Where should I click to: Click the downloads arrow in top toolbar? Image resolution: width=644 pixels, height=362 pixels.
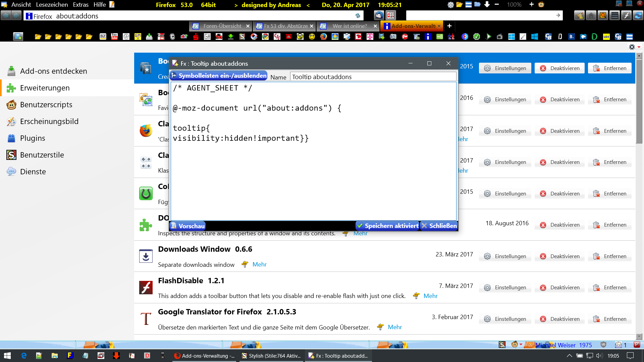click(487, 5)
